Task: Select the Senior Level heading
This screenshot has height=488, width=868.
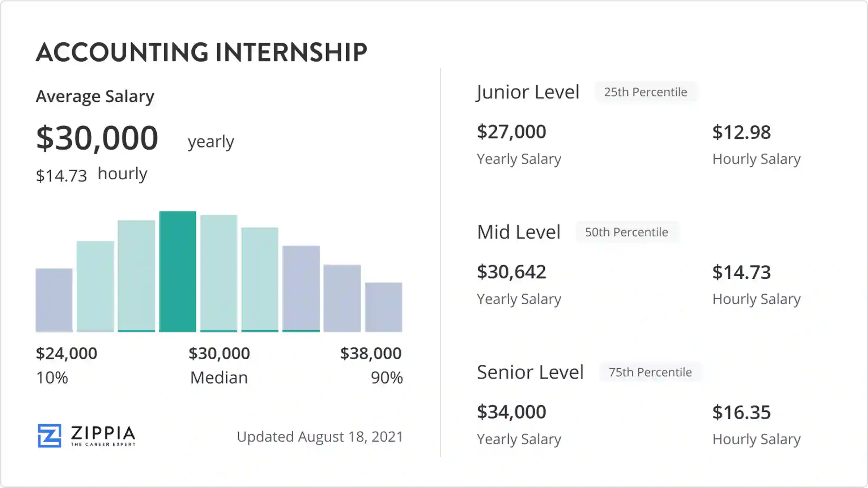Action: (530, 372)
